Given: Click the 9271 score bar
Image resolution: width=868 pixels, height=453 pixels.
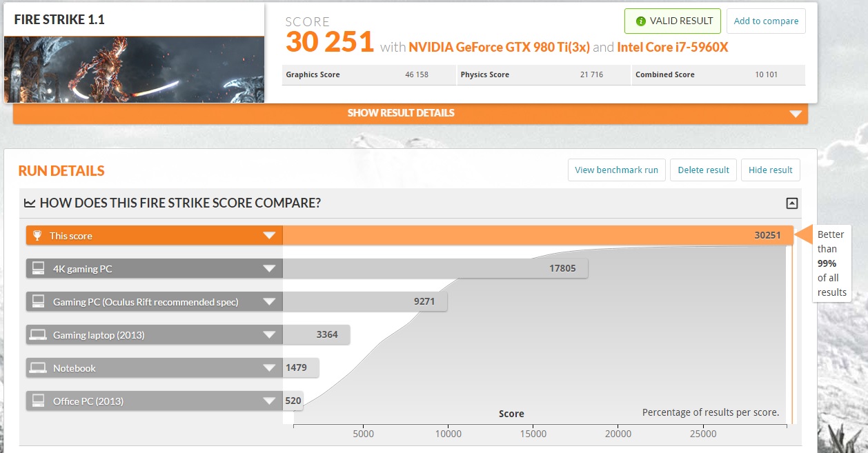Looking at the screenshot, I should [x=365, y=301].
